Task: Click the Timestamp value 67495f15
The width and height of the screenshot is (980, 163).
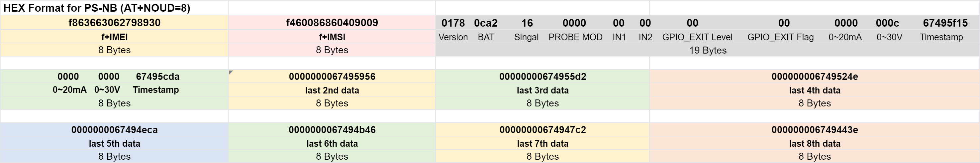Action: [945, 23]
